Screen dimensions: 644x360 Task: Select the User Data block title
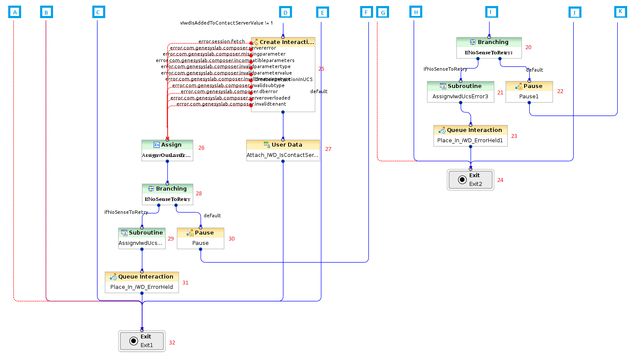pos(287,145)
